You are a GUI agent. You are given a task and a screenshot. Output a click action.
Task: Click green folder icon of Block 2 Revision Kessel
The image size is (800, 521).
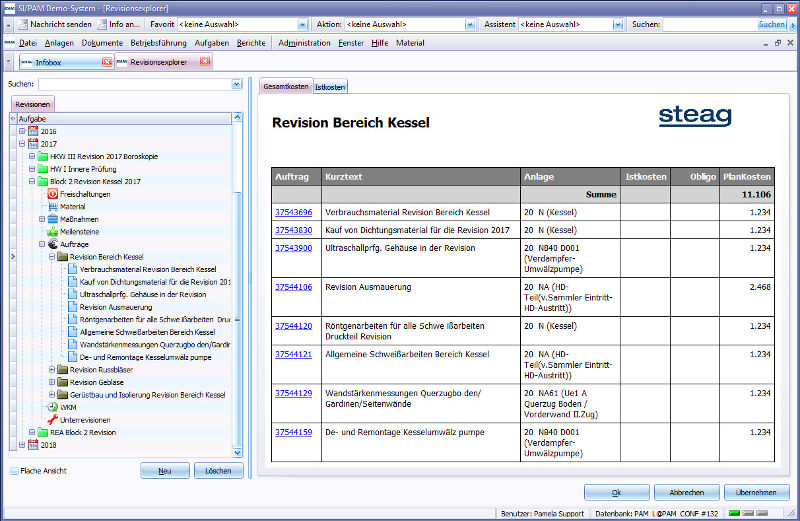[42, 181]
